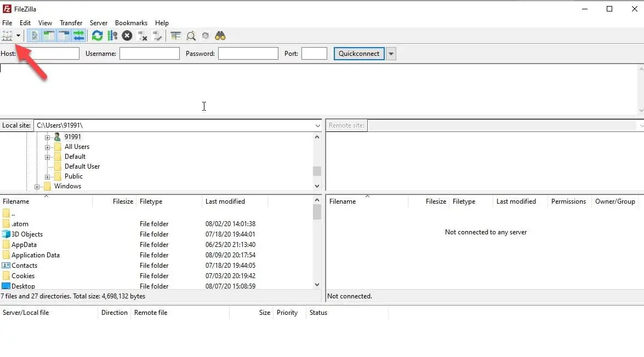Select the .atom folder row
Viewport: 644px width, 357px height.
pyautogui.click(x=156, y=223)
